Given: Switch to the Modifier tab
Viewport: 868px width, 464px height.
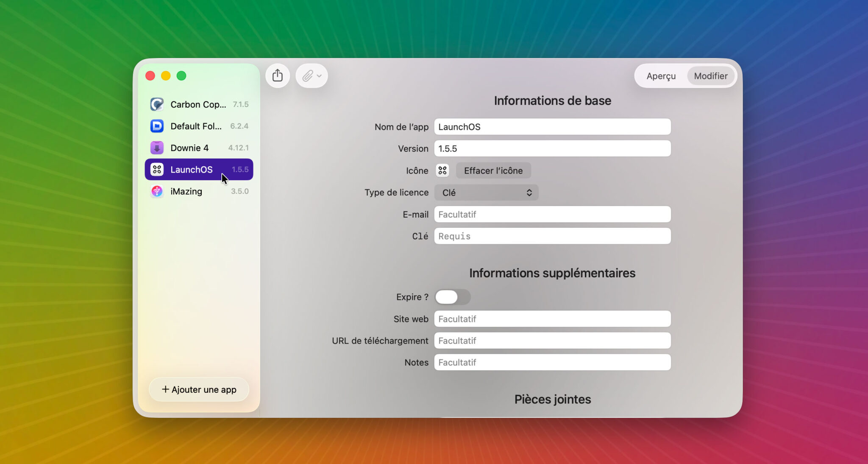Looking at the screenshot, I should [x=710, y=76].
